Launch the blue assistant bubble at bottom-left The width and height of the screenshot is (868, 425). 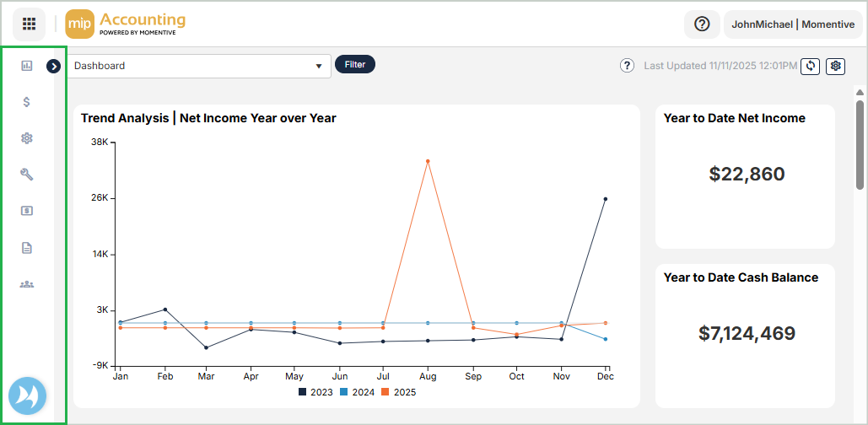click(27, 395)
